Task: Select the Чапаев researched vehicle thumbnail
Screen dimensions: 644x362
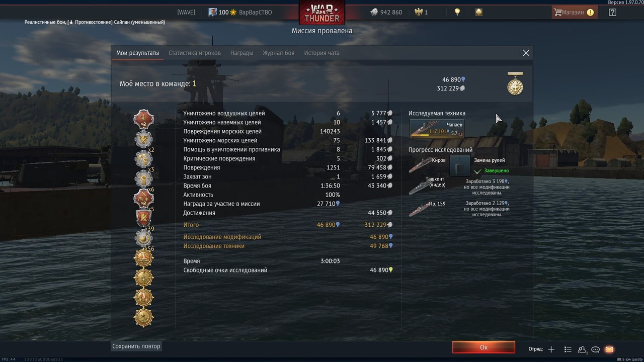Action: point(437,129)
